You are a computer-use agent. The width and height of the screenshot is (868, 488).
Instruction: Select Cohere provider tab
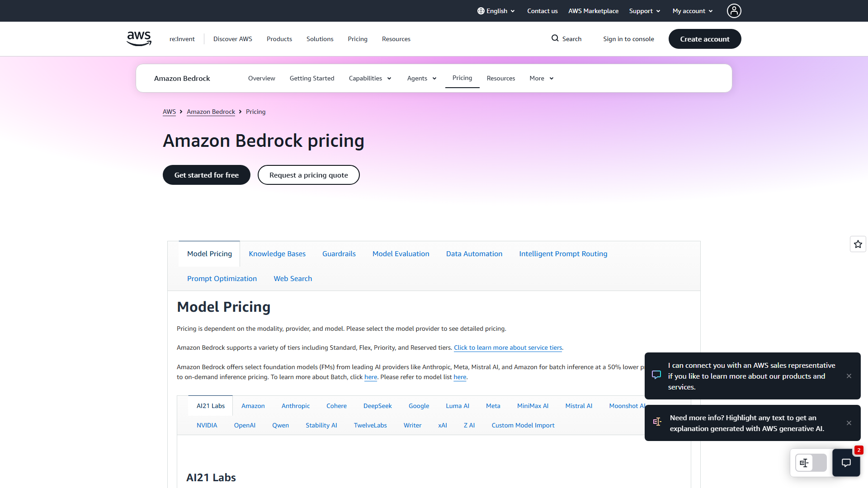[x=336, y=406]
